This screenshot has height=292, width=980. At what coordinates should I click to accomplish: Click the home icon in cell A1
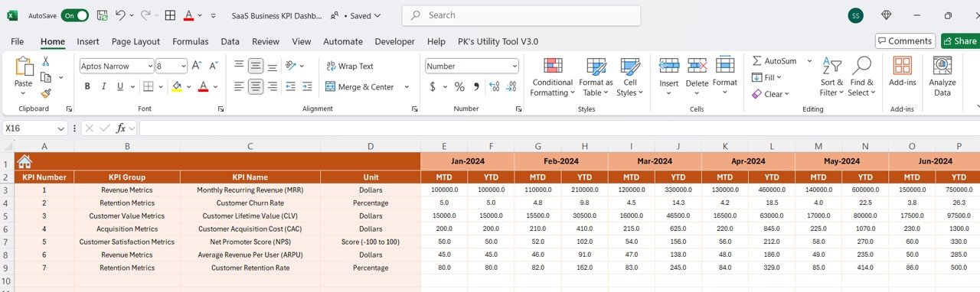(x=24, y=161)
